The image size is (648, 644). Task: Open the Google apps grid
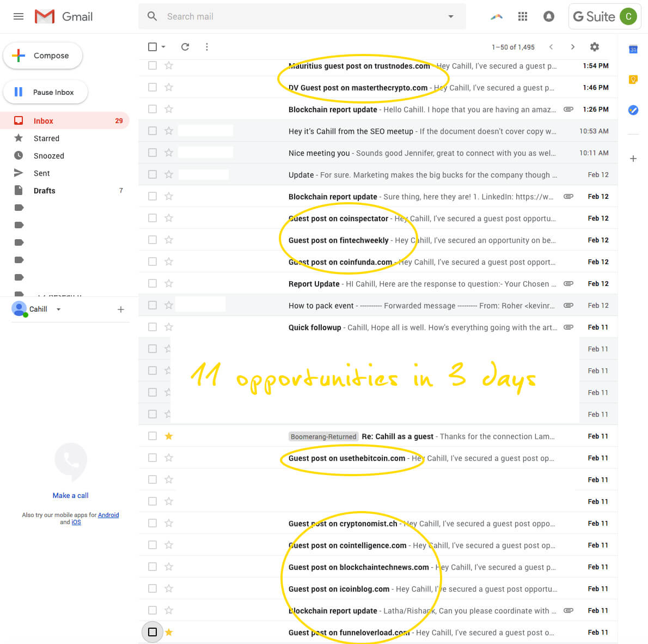click(522, 16)
